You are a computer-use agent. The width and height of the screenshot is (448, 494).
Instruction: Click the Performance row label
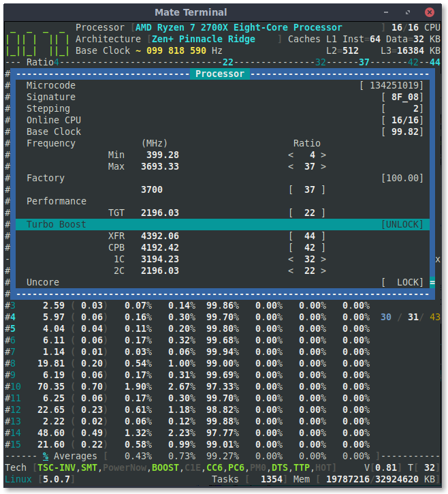[57, 201]
